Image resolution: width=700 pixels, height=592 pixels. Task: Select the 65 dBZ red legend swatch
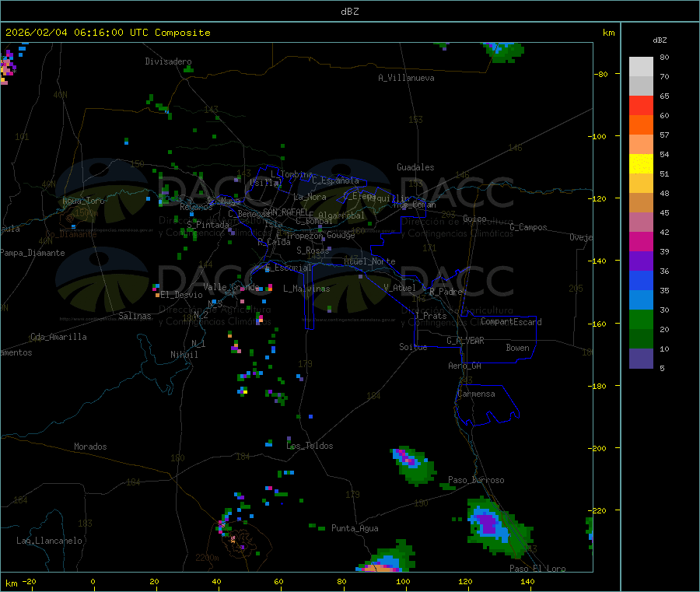tap(641, 105)
